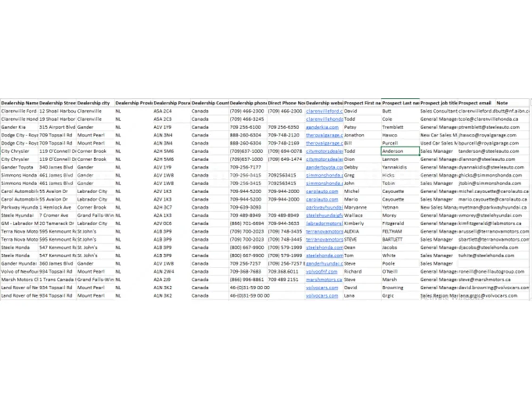Select the 'Grgic' last name cell
The height and width of the screenshot is (399, 532).
point(401,295)
